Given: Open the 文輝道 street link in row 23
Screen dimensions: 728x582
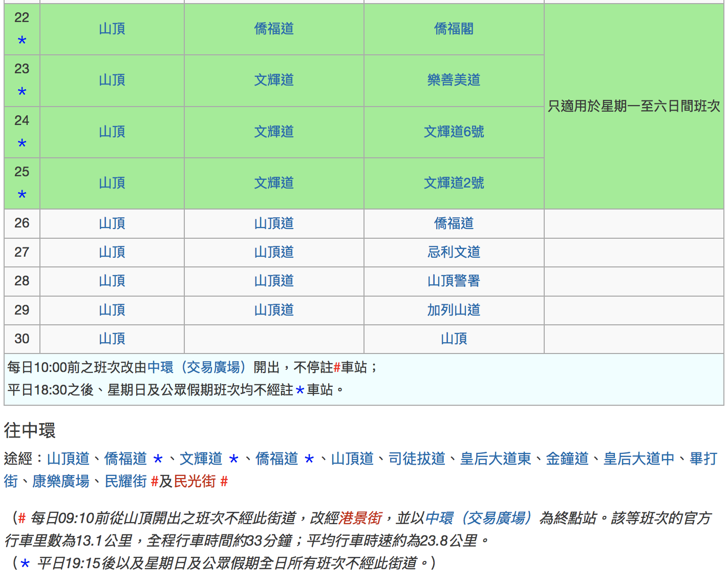Looking at the screenshot, I should pos(274,80).
